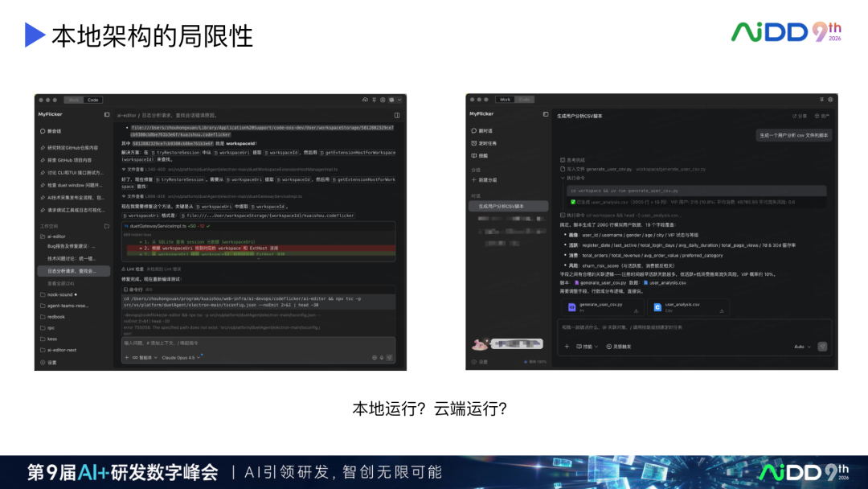Viewport: 868px width, 489px height.
Task: Open pinned chat 讨论 CLI和TUI 接口测试
Action: click(x=72, y=173)
